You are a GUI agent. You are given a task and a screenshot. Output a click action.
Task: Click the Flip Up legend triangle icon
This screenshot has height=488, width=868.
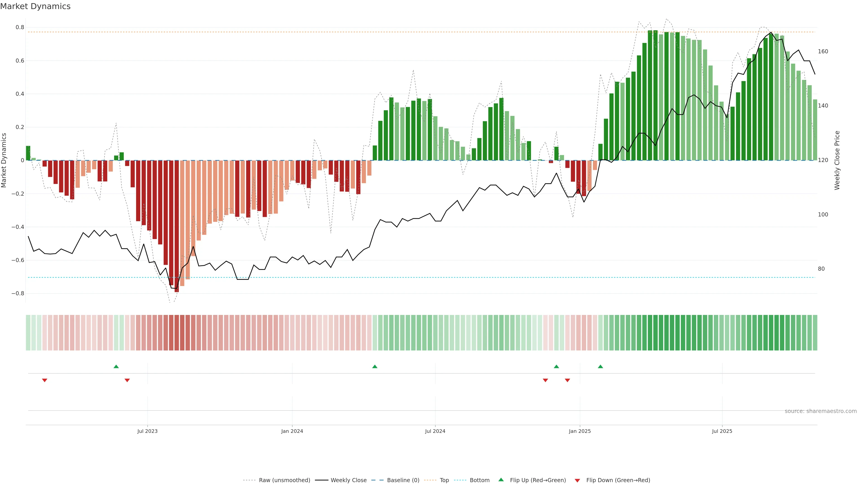[501, 480]
